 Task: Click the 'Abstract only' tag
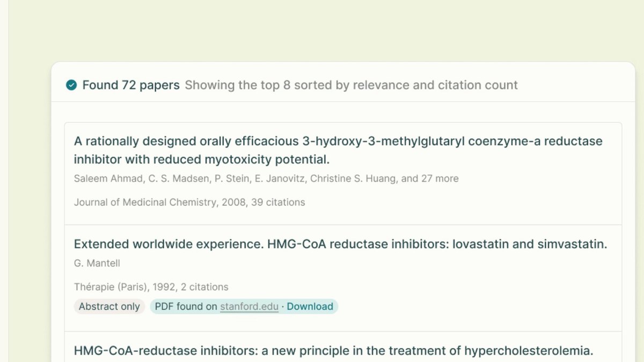[x=109, y=307]
